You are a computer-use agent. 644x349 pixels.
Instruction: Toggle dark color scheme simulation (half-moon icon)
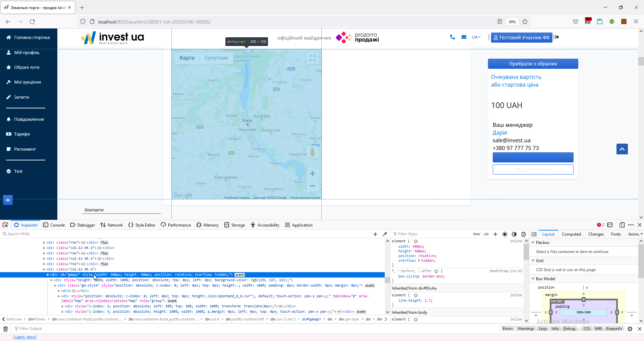tap(514, 234)
